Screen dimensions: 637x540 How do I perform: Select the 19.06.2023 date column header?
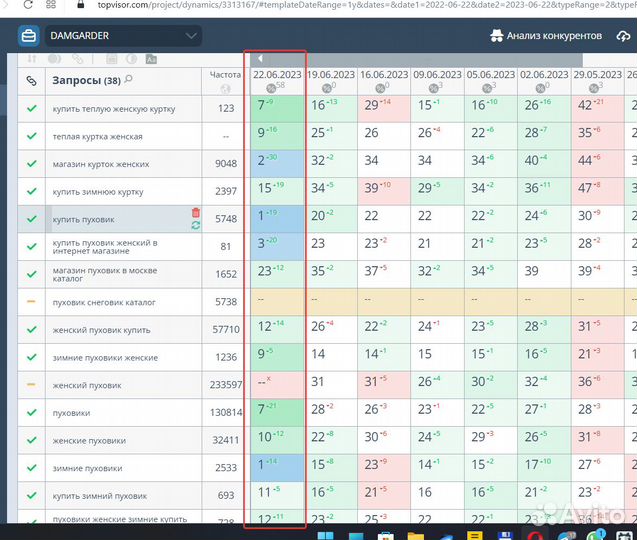coord(330,75)
